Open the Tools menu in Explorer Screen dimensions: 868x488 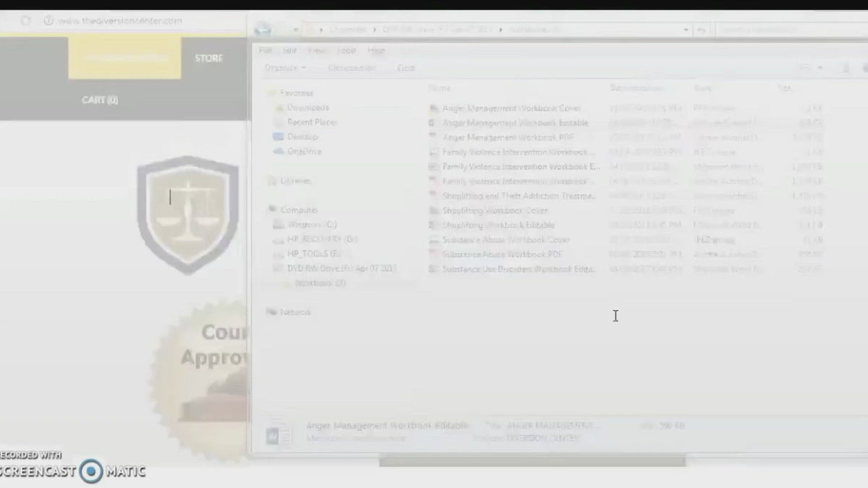click(346, 51)
